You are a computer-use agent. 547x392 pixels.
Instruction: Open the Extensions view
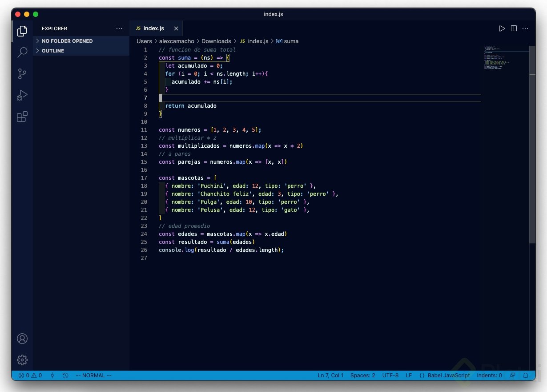coord(22,117)
